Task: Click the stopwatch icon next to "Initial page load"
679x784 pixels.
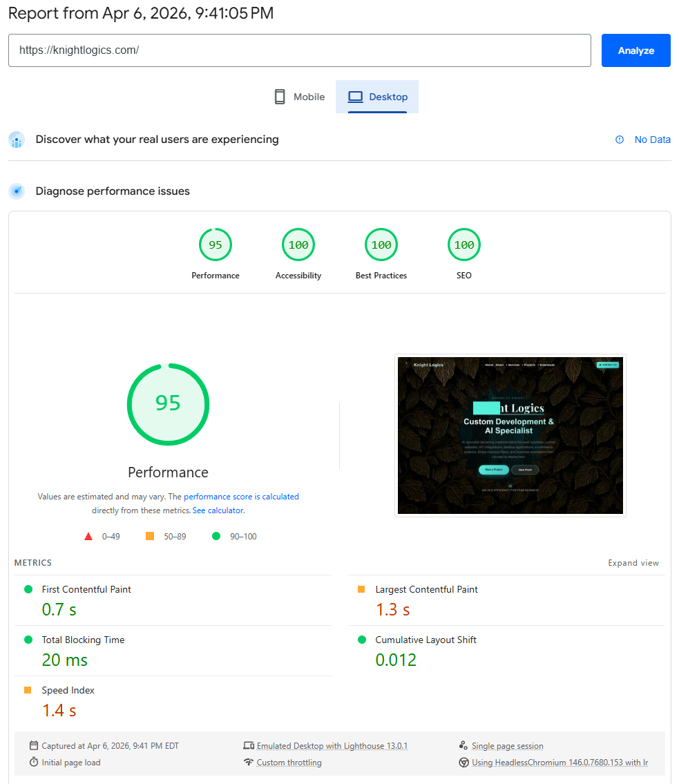Action: tap(32, 762)
